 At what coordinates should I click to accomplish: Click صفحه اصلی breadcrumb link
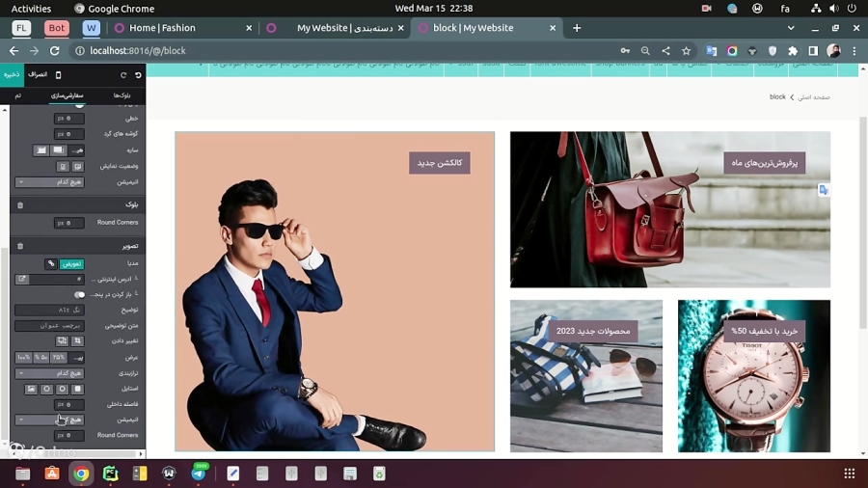(x=813, y=97)
